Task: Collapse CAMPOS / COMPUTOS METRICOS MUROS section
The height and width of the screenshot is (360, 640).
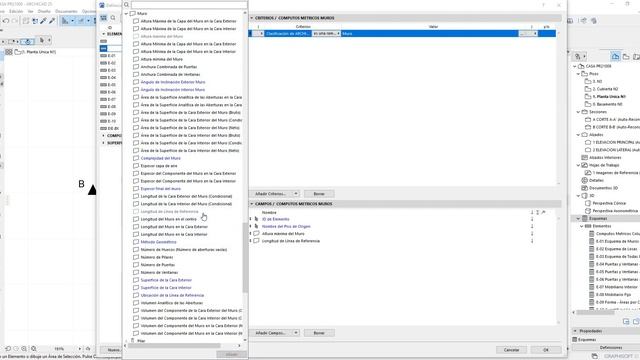Action: (251, 204)
